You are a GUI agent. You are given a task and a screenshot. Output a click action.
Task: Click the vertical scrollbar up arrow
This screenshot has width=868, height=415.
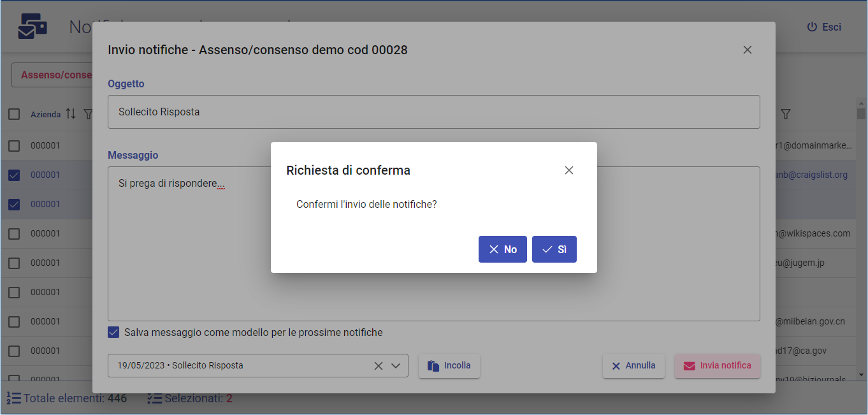tap(862, 103)
